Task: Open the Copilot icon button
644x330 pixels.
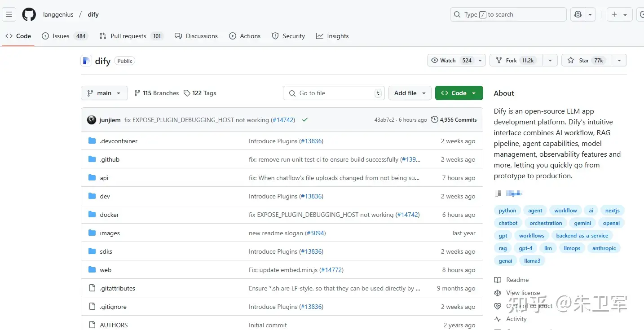Action: (578, 14)
